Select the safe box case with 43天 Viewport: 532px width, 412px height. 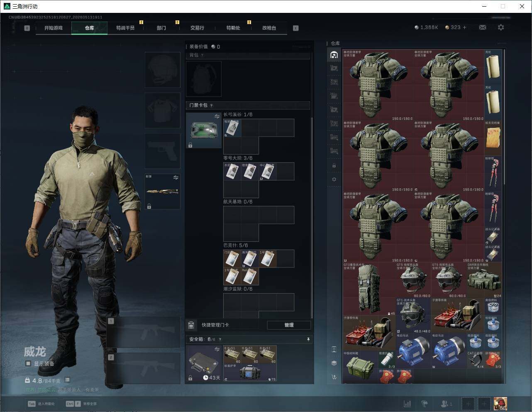click(x=204, y=363)
